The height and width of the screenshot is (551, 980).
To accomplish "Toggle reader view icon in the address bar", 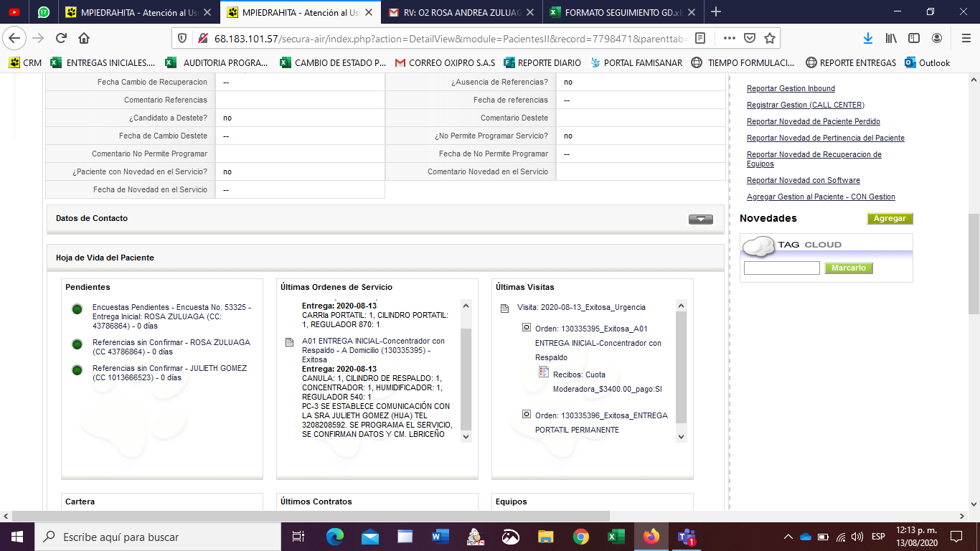I will click(700, 38).
